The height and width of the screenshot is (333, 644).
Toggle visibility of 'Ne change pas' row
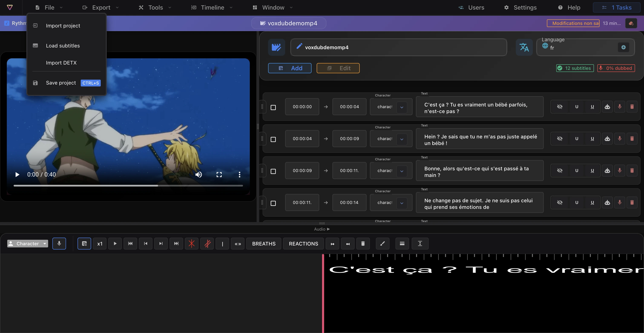(x=560, y=203)
